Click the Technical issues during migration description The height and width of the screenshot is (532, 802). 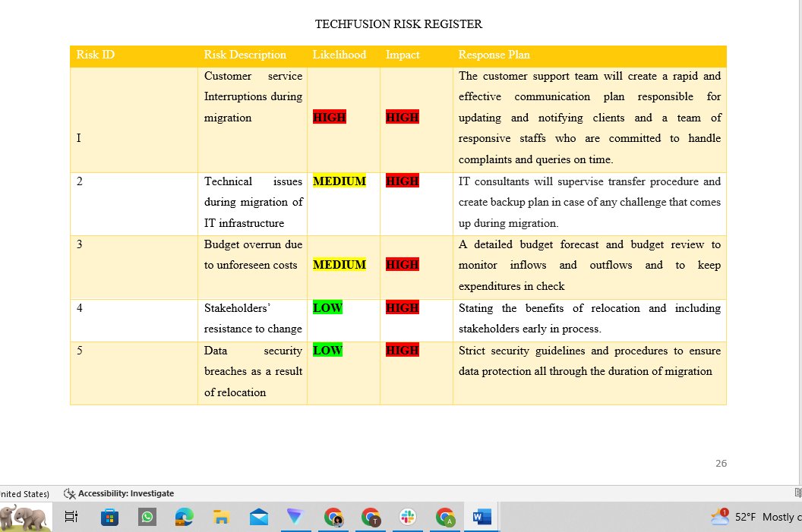click(x=253, y=202)
